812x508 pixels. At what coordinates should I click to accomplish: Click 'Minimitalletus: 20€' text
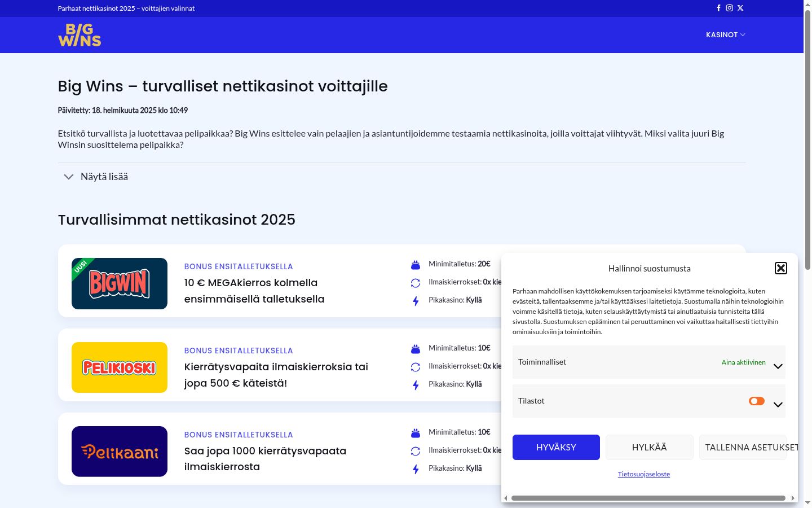(x=460, y=264)
